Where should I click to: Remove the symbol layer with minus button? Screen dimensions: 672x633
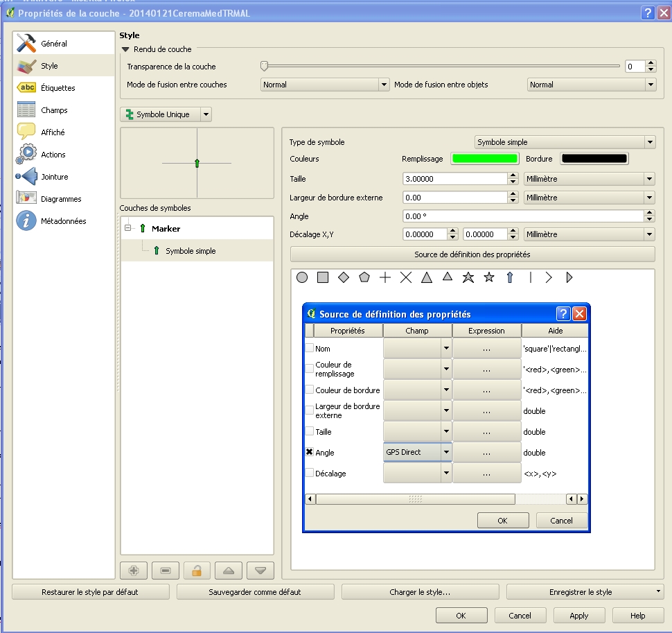[x=166, y=571]
